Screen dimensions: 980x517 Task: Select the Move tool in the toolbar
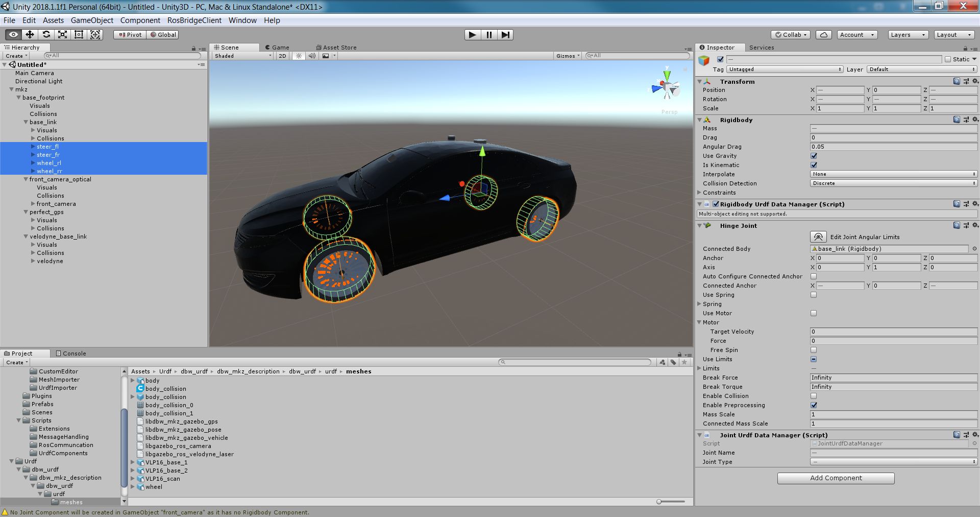(30, 35)
